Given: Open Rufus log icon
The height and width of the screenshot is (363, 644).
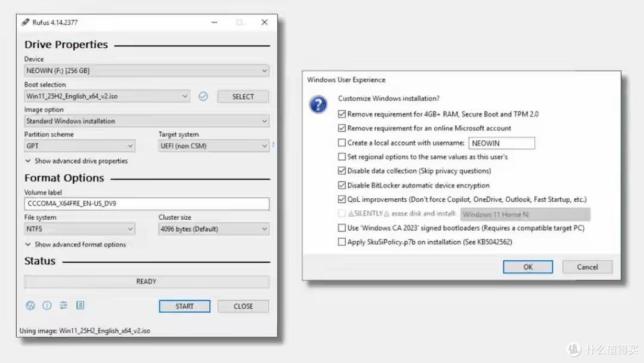Looking at the screenshot, I should pos(80,305).
